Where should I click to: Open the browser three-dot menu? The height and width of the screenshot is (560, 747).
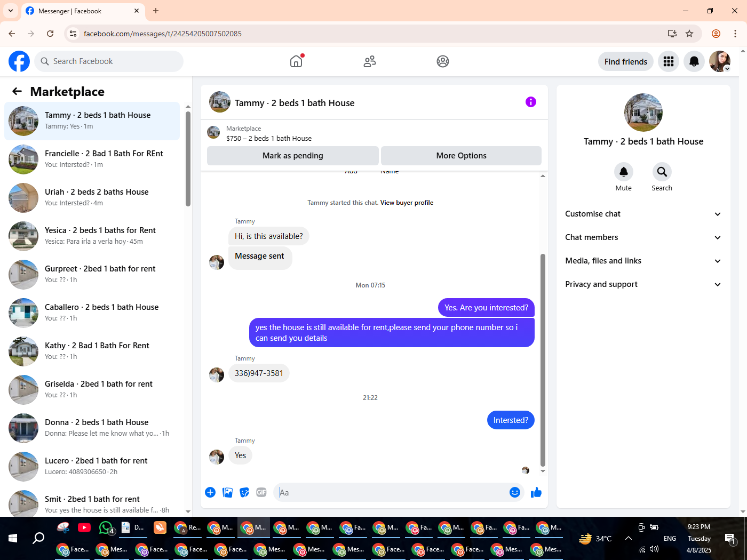[x=735, y=34]
